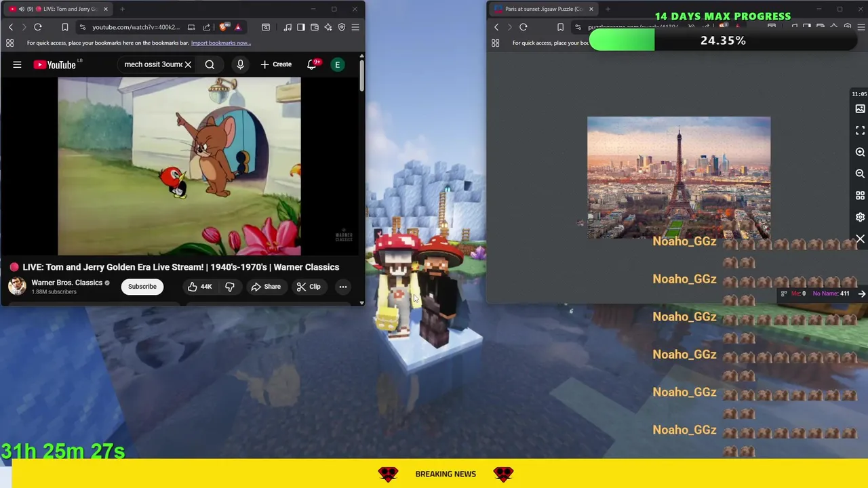Click the LIVE: Tom and Jerry video title

pos(180,267)
